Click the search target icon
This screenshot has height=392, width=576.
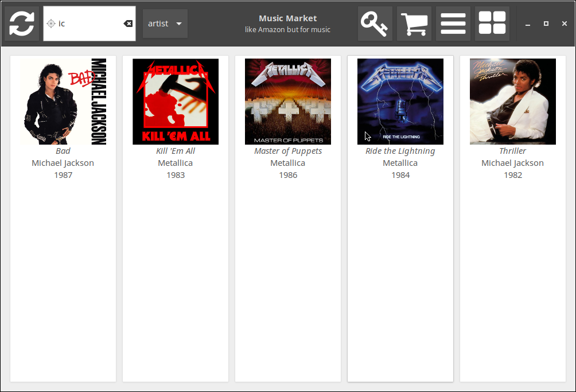(x=50, y=24)
